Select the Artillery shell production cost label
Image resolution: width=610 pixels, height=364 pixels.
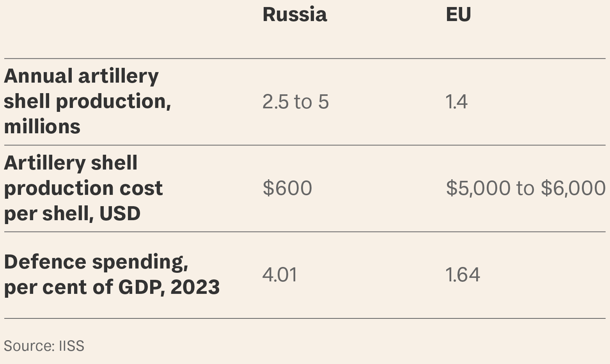click(83, 188)
